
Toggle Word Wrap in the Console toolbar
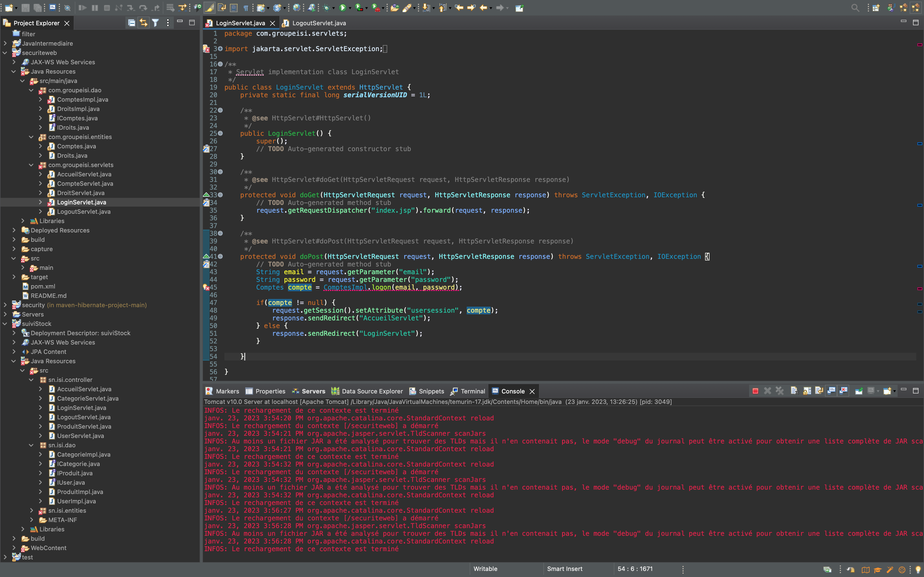pos(819,391)
